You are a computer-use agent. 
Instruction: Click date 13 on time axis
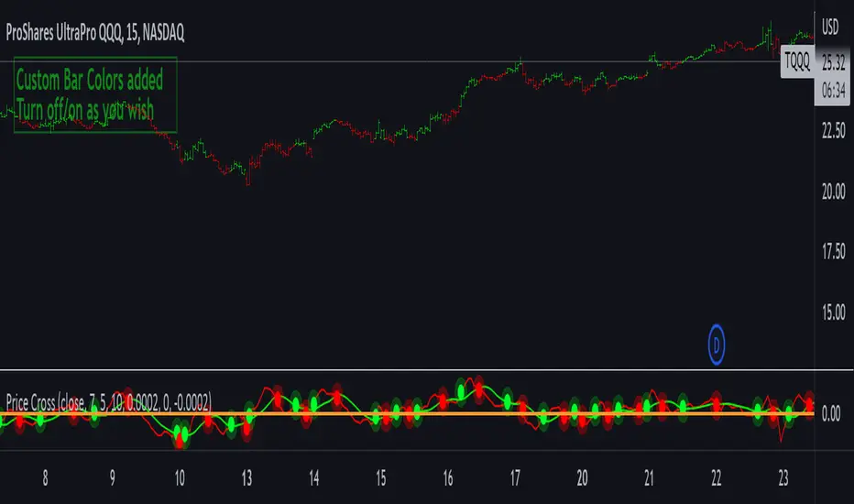246,478
